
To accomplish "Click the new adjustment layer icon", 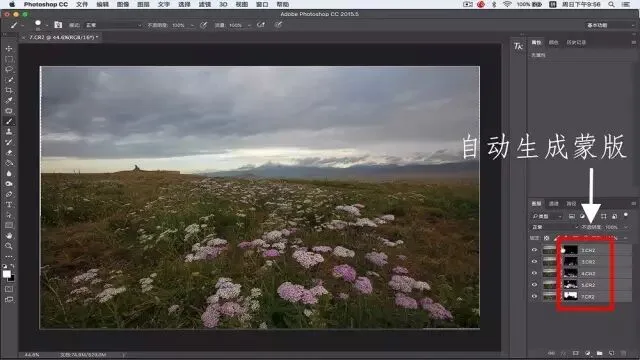I will [x=588, y=353].
